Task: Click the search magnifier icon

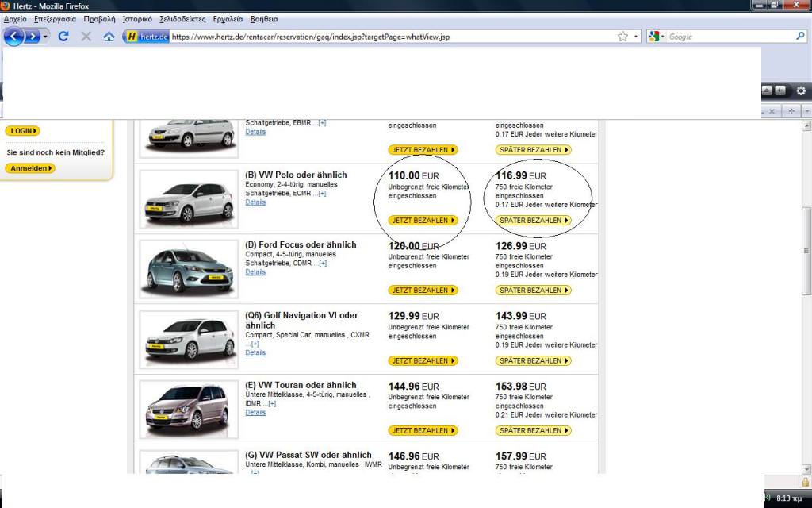Action: pos(801,37)
